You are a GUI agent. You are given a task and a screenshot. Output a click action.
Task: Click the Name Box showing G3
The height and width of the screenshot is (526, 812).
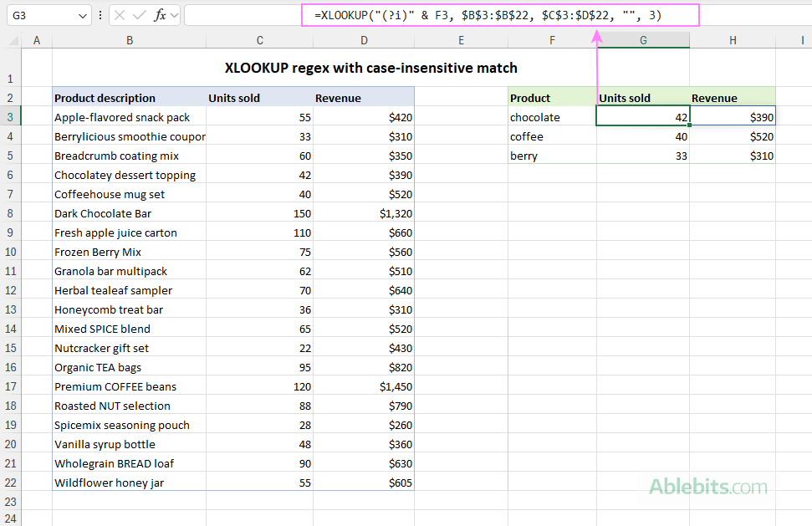38,14
